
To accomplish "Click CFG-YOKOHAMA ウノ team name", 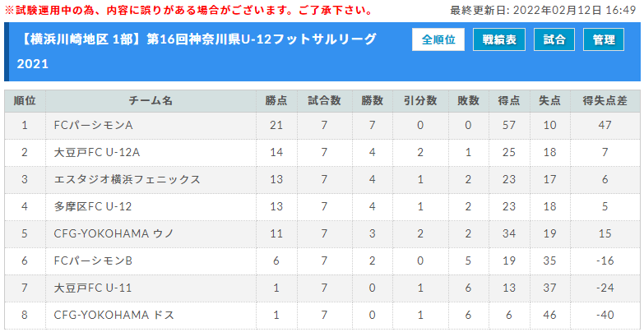I will tap(114, 234).
